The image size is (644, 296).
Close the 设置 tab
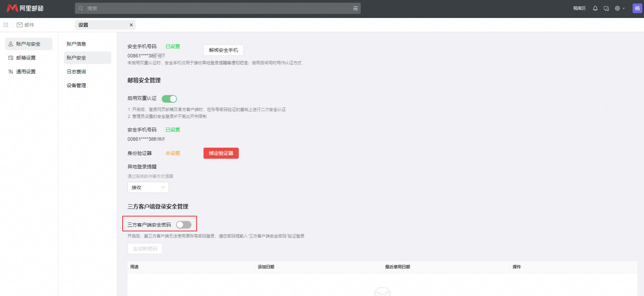[x=131, y=25]
